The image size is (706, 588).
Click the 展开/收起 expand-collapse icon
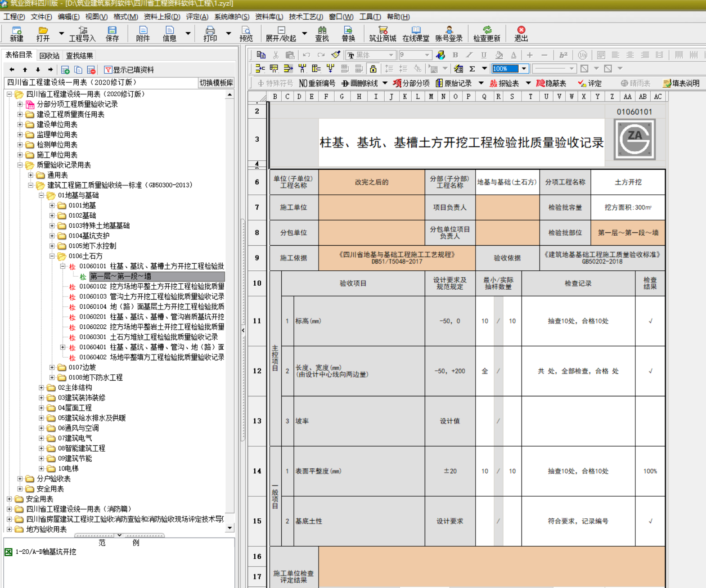tap(281, 34)
